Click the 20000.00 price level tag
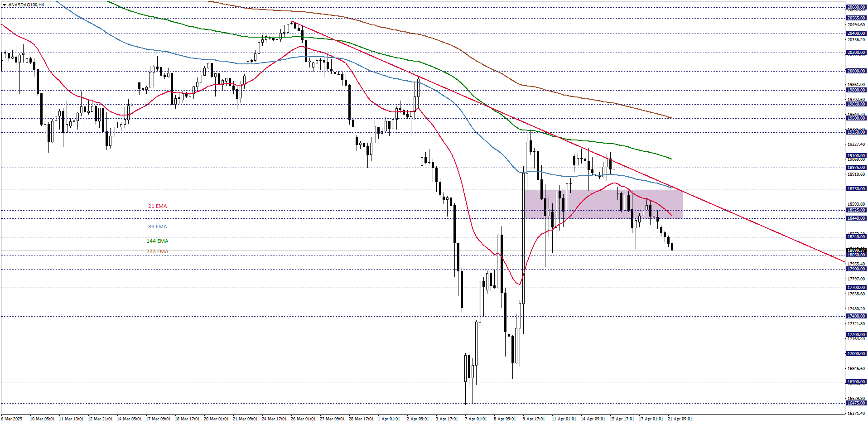This screenshot has height=424, width=868. (856, 71)
